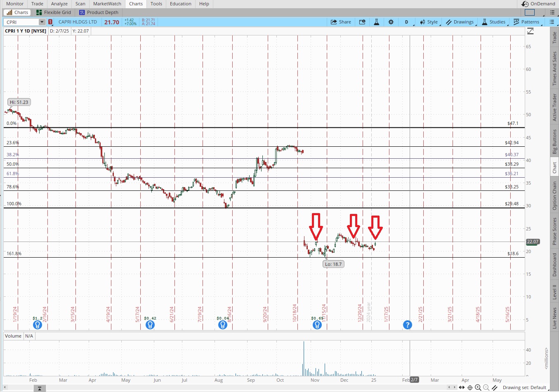The image size is (559, 392).
Task: Select the Charts sub-tab
Action: [17, 12]
